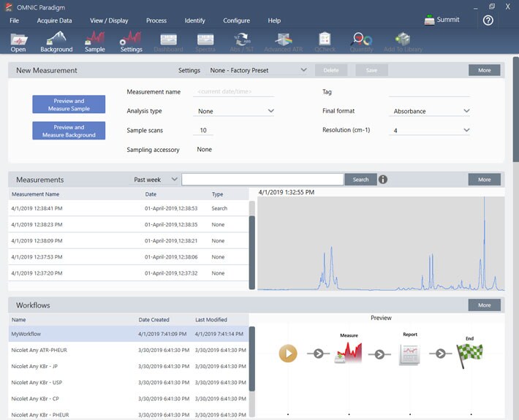Click the measurements Search button
This screenshot has height=420, width=519.
(x=360, y=179)
